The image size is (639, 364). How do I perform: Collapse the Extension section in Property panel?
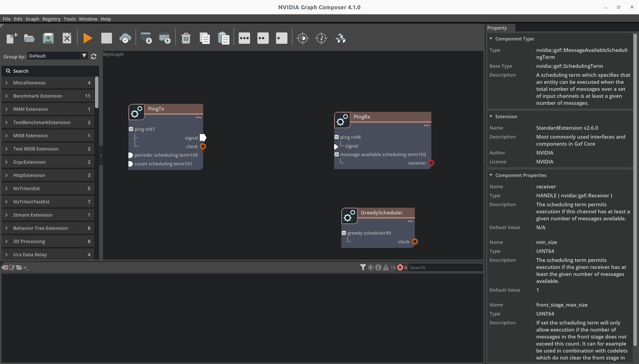click(491, 116)
